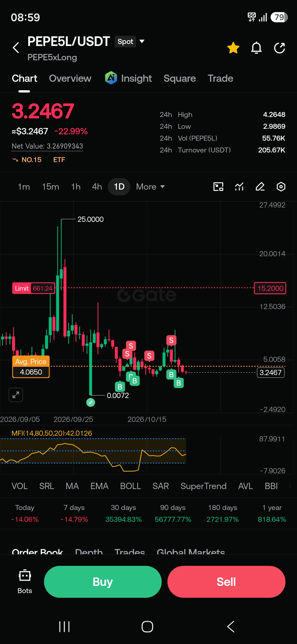Tap the red Sell button
The height and width of the screenshot is (644, 297).
point(226,582)
